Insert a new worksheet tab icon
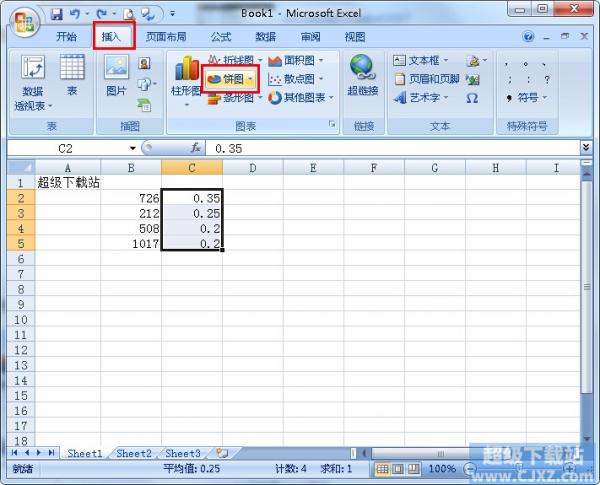Screen dimensions: 600x485 pos(222,453)
